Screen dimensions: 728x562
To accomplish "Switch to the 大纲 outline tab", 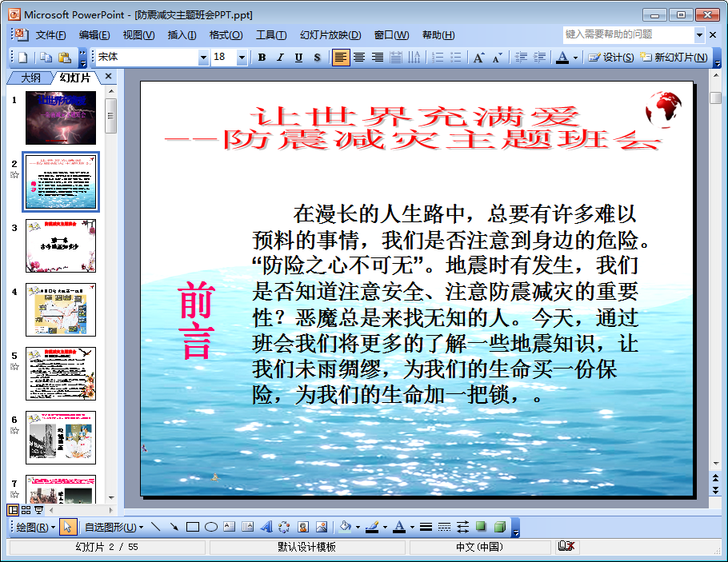I will pyautogui.click(x=30, y=78).
